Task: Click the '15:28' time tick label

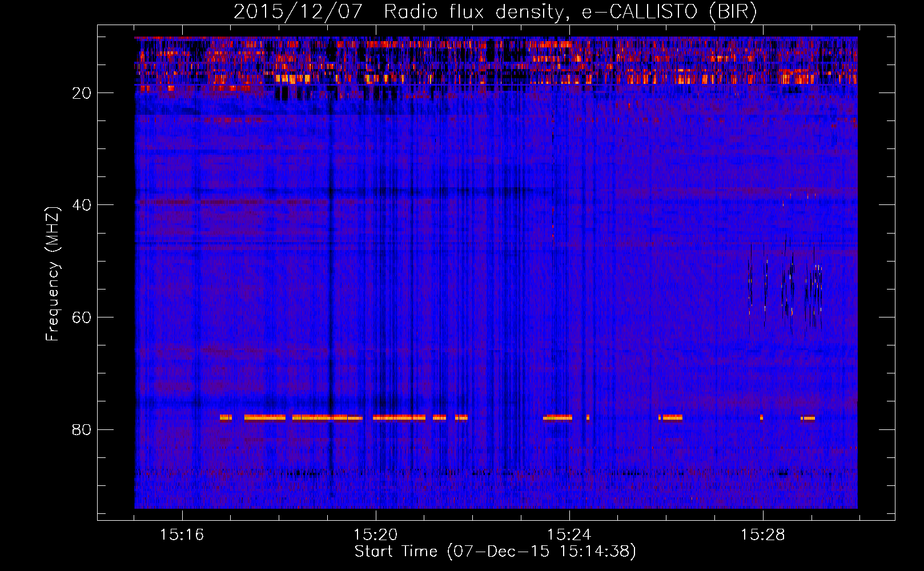Action: [763, 535]
